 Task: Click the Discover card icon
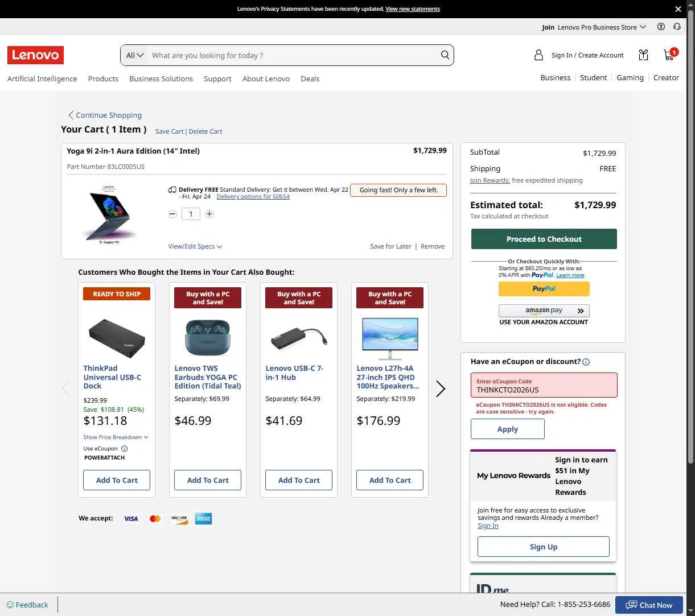179,519
